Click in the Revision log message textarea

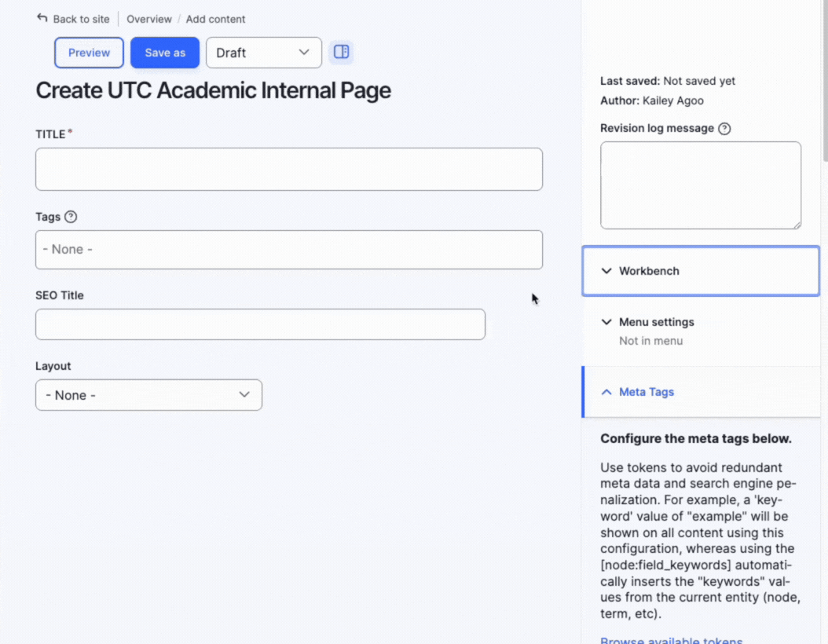[700, 185]
